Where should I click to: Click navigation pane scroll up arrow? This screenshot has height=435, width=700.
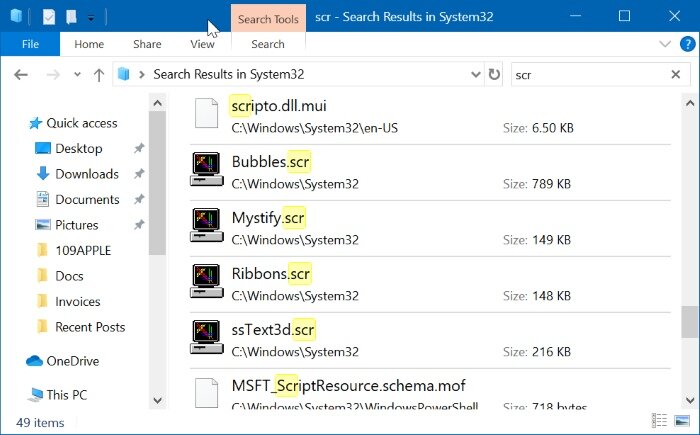point(157,103)
